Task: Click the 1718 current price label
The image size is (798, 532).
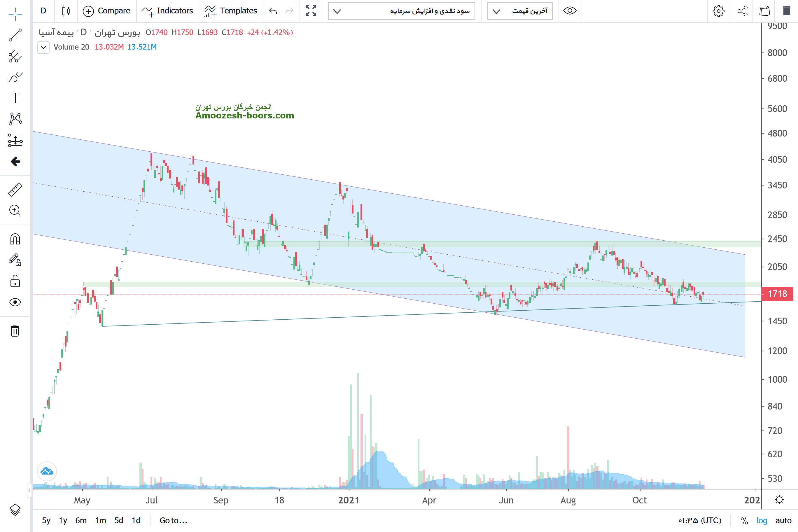Action: coord(777,294)
